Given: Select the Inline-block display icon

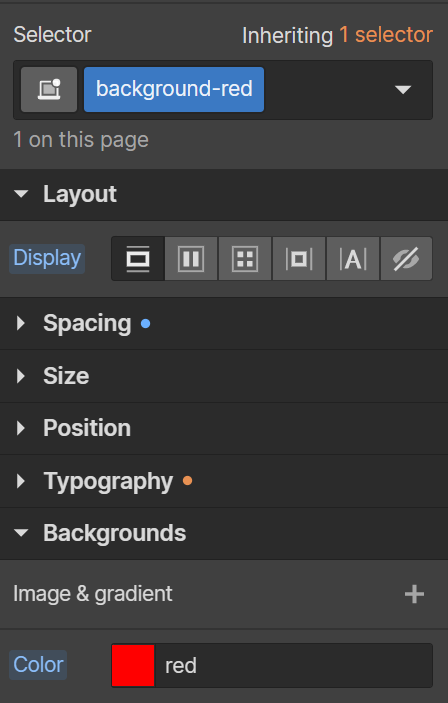Looking at the screenshot, I should click(299, 259).
